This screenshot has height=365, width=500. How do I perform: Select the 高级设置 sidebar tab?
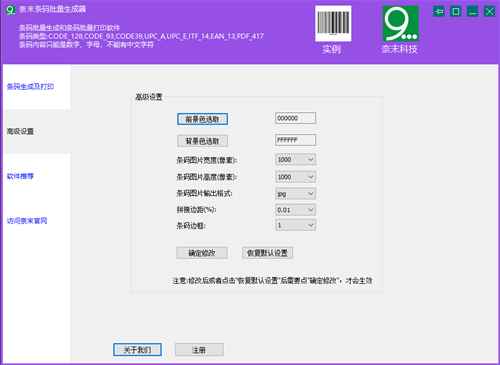37,131
